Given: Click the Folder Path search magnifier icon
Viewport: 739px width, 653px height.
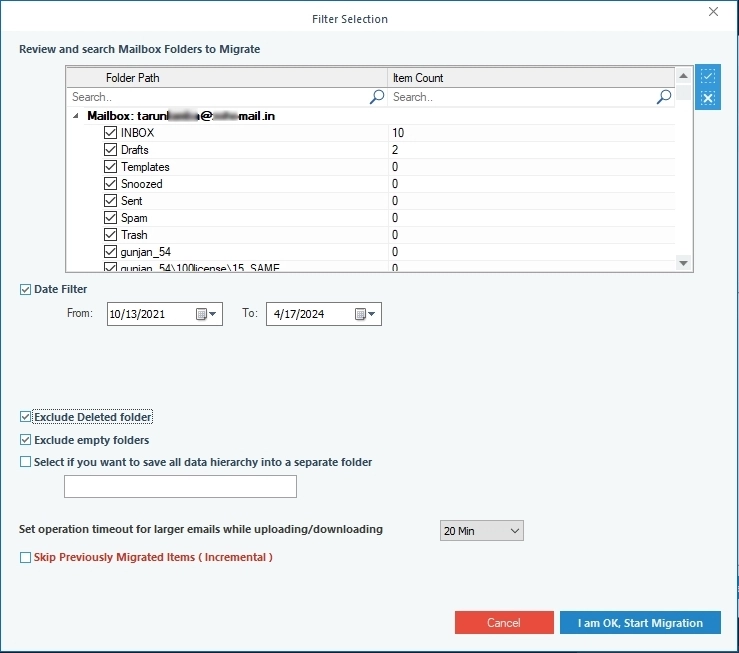Looking at the screenshot, I should pyautogui.click(x=377, y=97).
